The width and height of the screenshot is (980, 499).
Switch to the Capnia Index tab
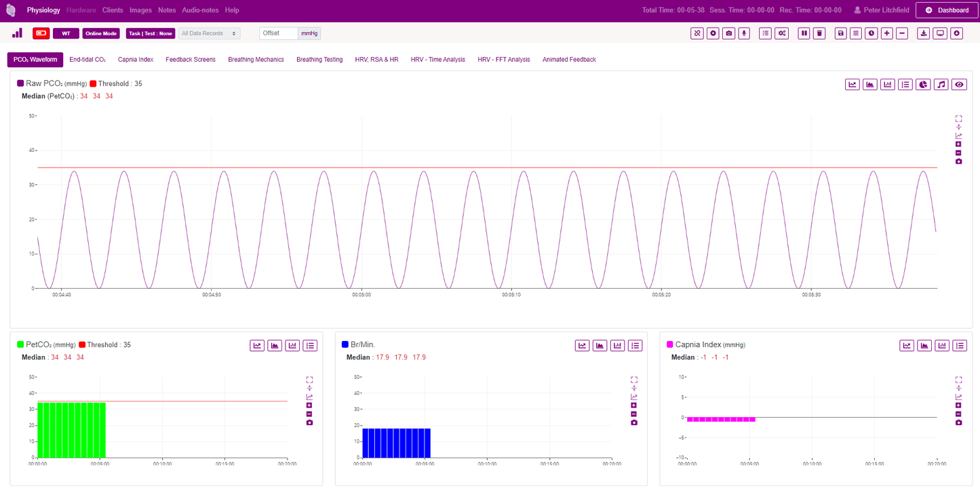click(136, 60)
